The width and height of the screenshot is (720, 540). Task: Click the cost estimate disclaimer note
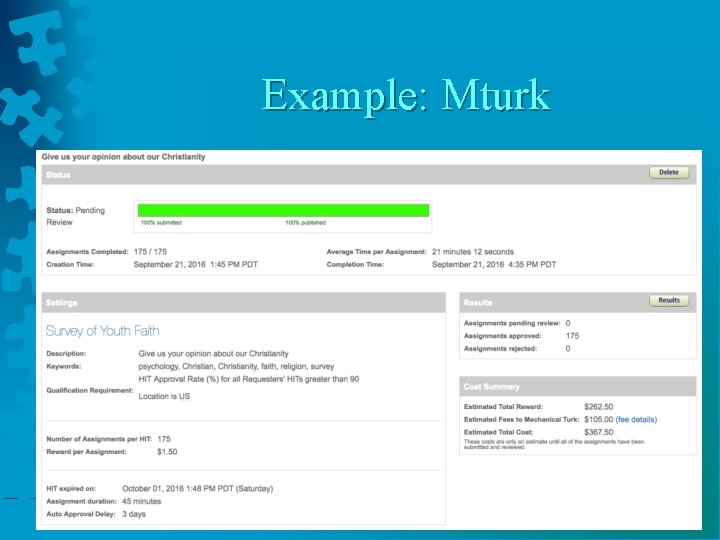[554, 444]
